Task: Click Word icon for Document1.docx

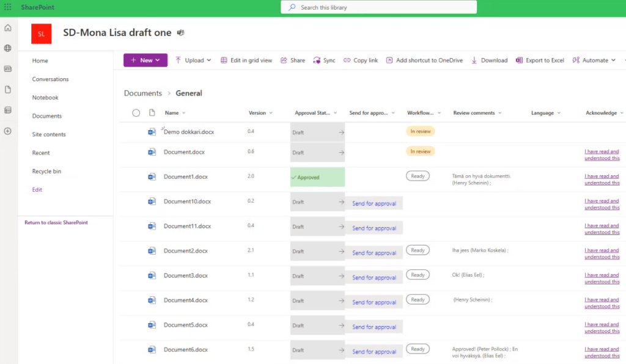Action: (x=152, y=177)
